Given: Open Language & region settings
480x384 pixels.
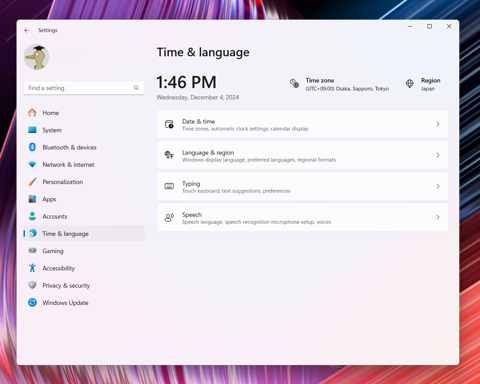Looking at the screenshot, I should (303, 155).
